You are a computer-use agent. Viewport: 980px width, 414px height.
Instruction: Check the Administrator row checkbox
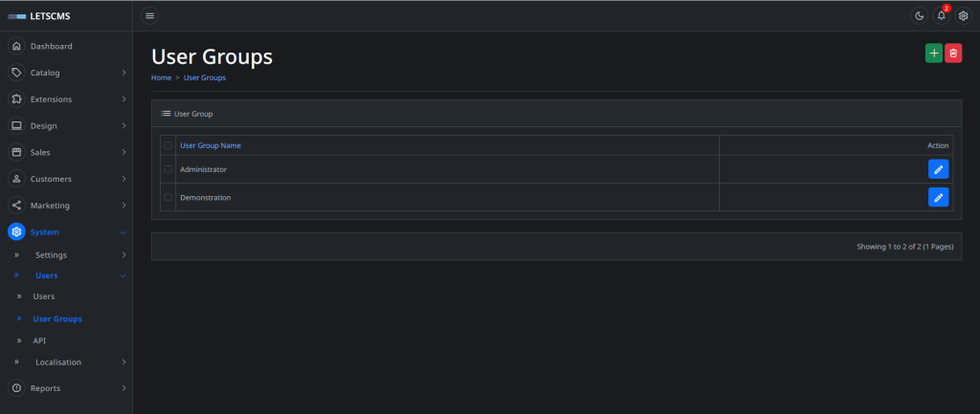[167, 169]
